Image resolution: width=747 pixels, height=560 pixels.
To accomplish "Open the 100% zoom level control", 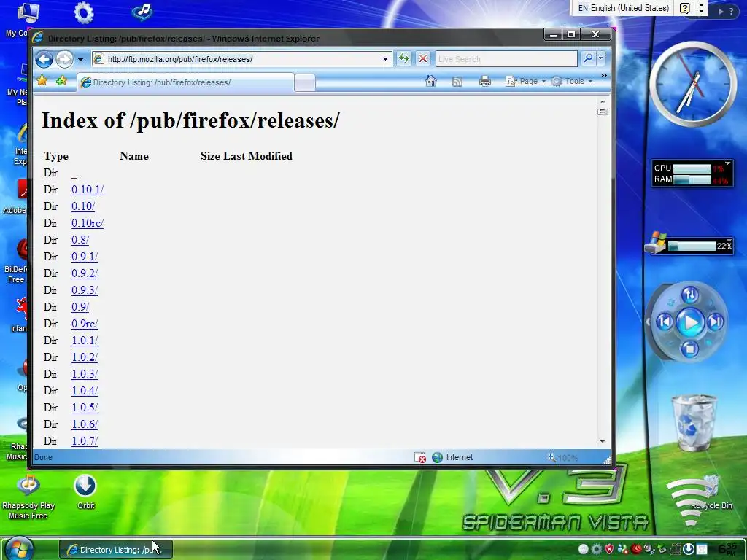I will click(562, 458).
